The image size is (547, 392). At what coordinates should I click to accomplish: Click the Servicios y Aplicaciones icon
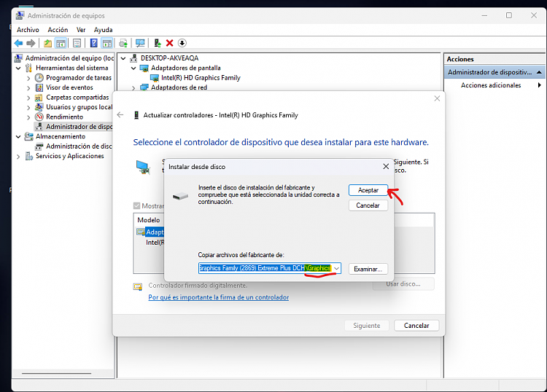pyautogui.click(x=29, y=156)
